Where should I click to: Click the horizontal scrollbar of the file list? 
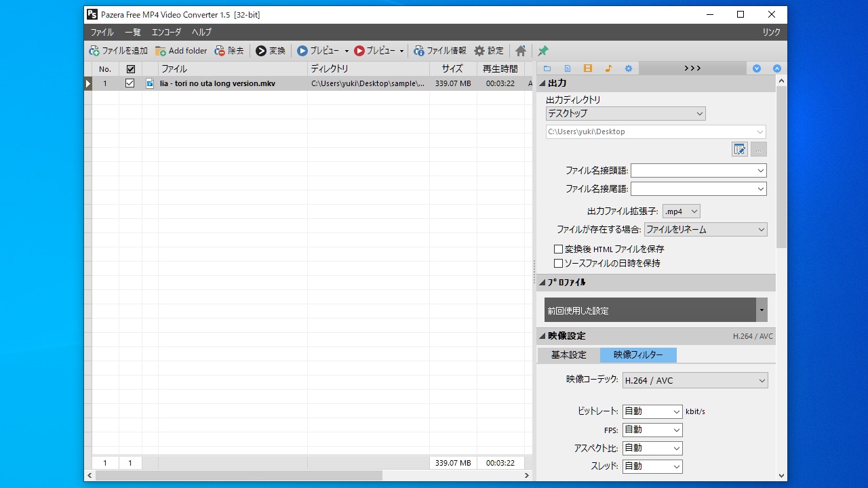pyautogui.click(x=239, y=476)
